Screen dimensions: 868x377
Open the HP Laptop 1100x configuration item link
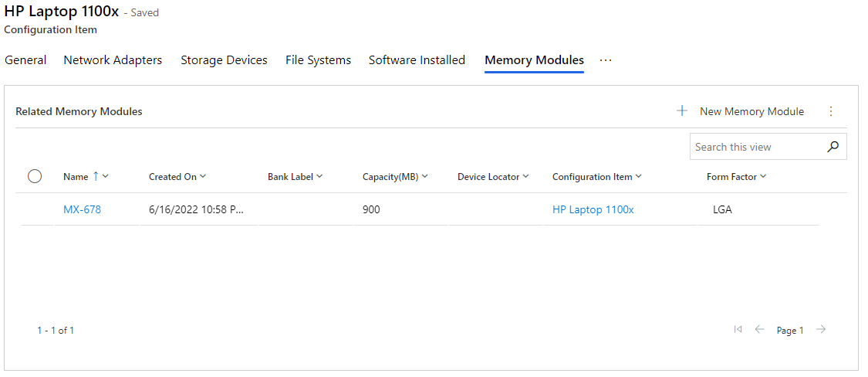593,209
